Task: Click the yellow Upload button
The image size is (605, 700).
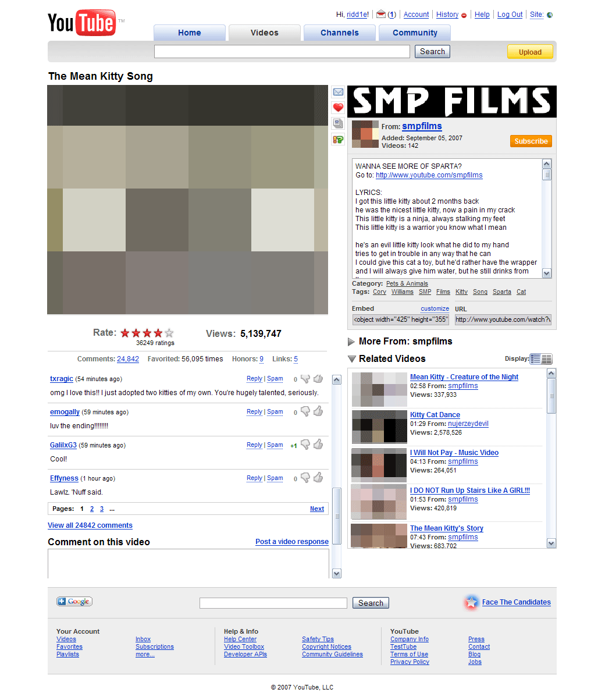Action: 530,52
